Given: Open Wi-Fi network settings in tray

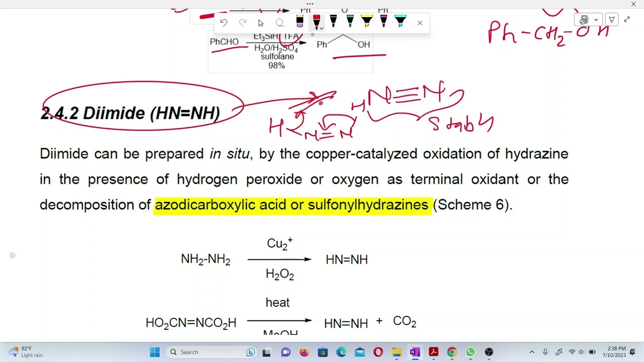Looking at the screenshot, I should click(572, 352).
